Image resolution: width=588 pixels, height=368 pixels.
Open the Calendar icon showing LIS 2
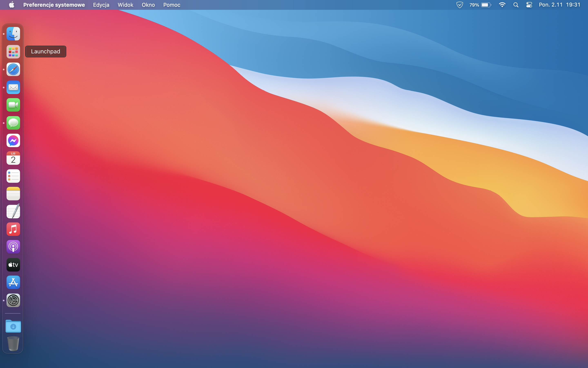13,158
